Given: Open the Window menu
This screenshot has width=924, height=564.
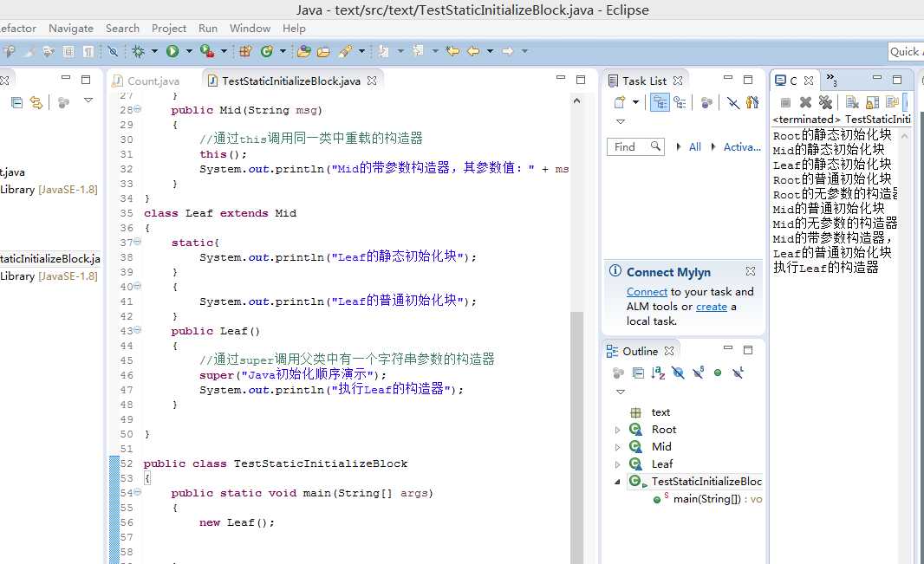Looking at the screenshot, I should pos(250,29).
